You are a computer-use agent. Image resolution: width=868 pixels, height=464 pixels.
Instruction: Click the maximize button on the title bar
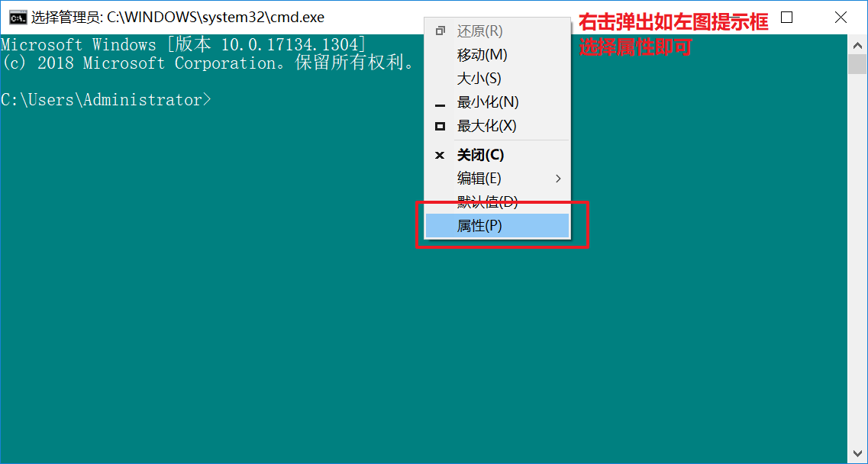coord(786,16)
